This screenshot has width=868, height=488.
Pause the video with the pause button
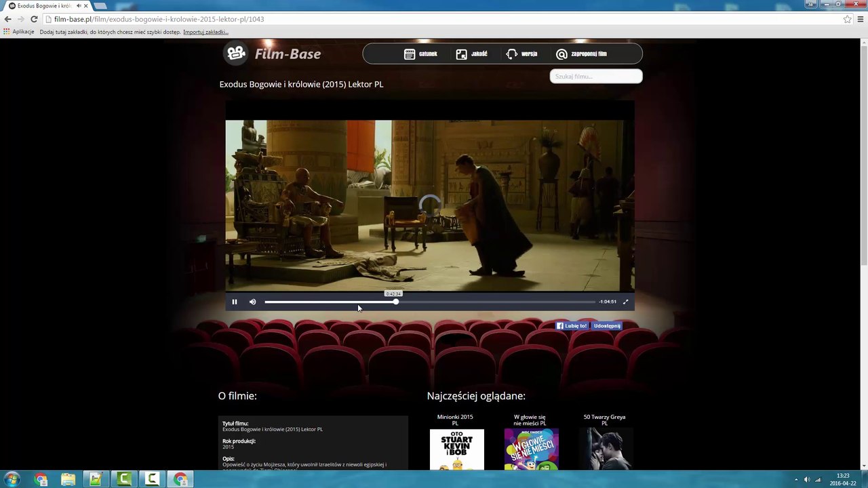point(235,302)
